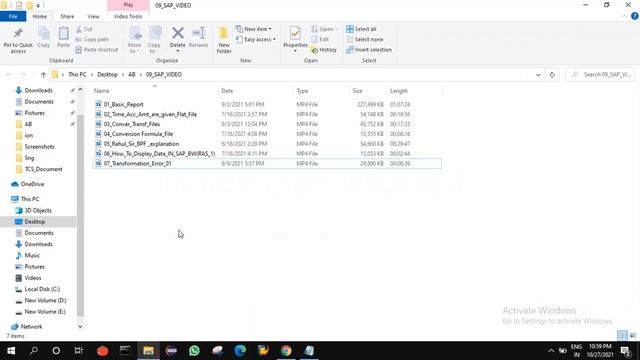Click Select all

point(361,29)
